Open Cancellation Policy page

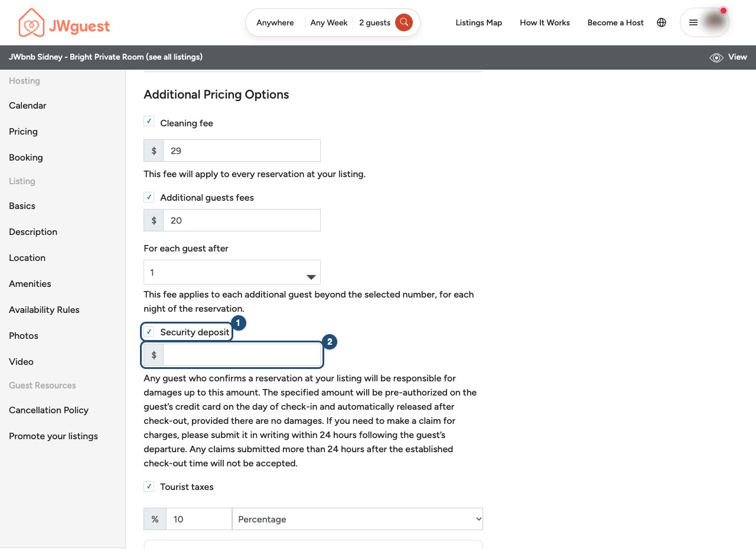48,410
